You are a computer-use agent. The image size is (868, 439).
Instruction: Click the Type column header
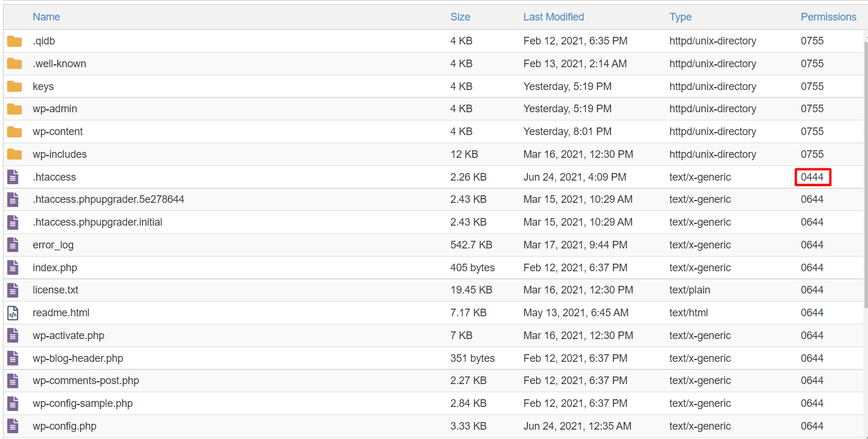[x=680, y=17]
